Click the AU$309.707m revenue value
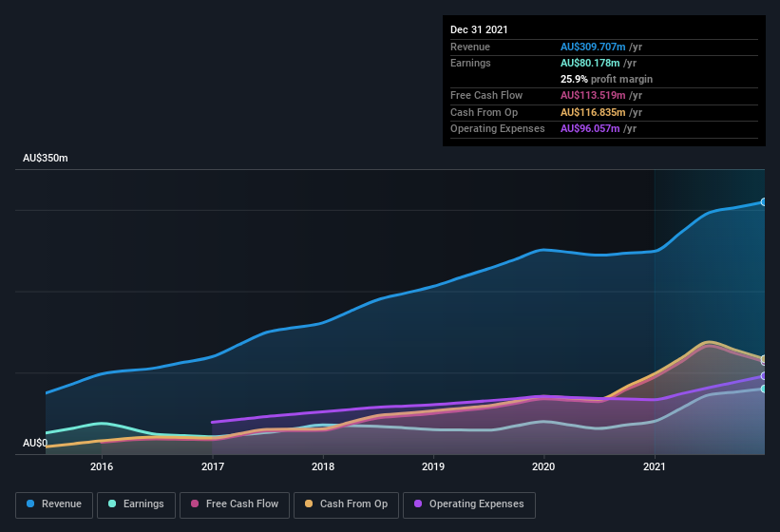Image resolution: width=780 pixels, height=532 pixels. tap(593, 47)
